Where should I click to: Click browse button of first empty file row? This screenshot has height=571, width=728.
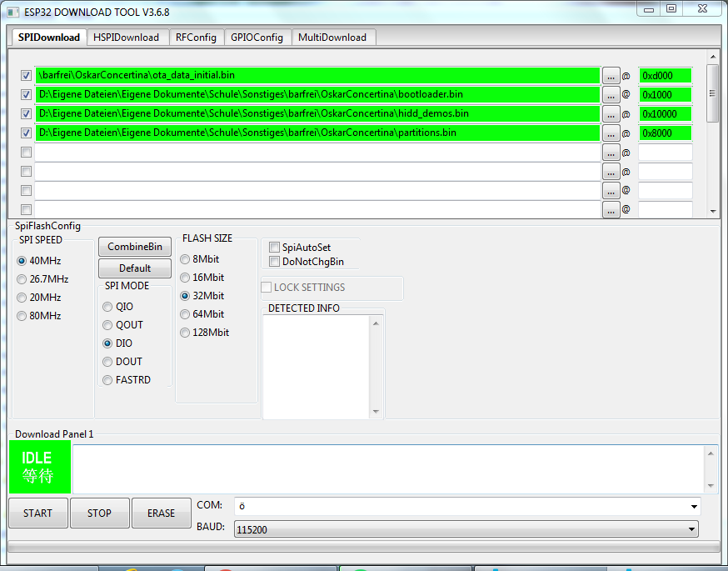point(611,153)
